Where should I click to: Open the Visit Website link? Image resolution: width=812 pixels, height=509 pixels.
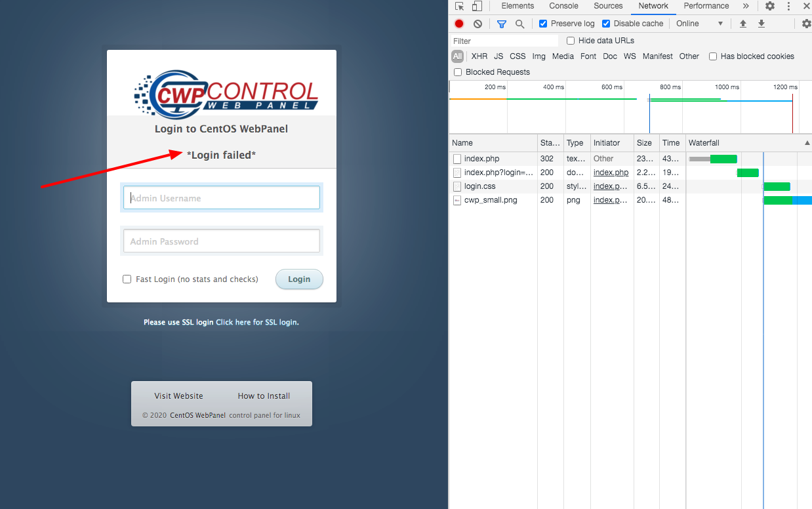click(x=178, y=396)
